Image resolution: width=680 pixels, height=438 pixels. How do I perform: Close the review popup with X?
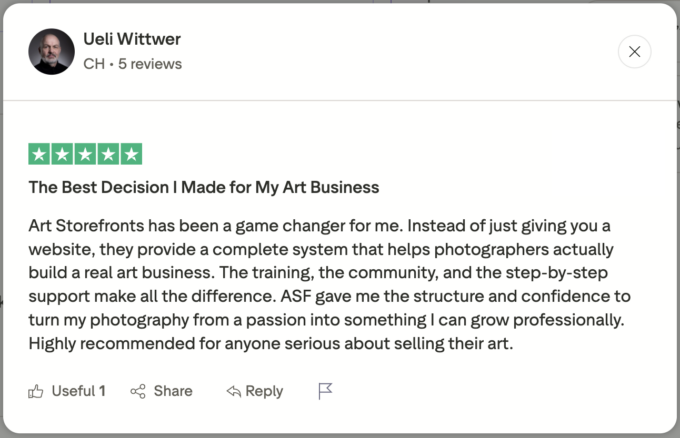pos(635,51)
